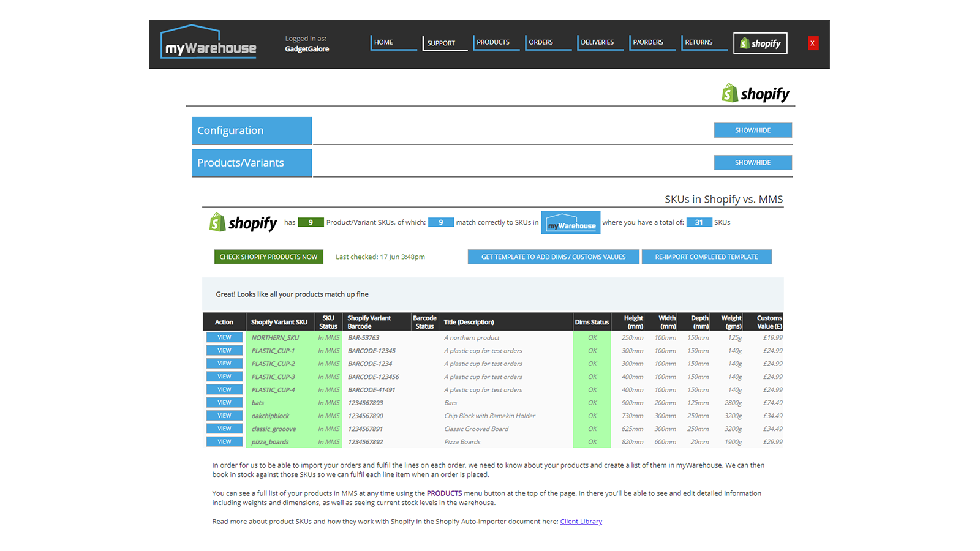The height and width of the screenshot is (551, 980).
Task: Select the Products/Variants section header
Action: click(252, 163)
